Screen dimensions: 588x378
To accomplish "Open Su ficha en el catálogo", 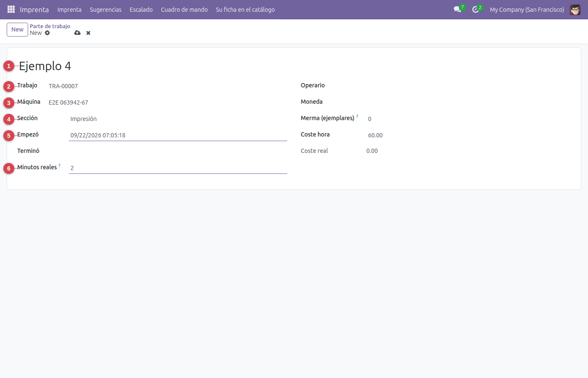I will click(245, 9).
